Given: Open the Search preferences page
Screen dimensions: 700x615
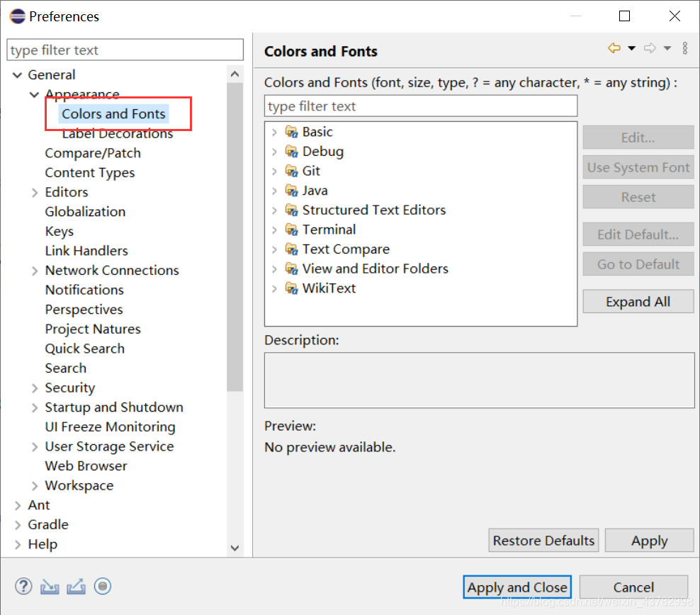Looking at the screenshot, I should click(66, 368).
